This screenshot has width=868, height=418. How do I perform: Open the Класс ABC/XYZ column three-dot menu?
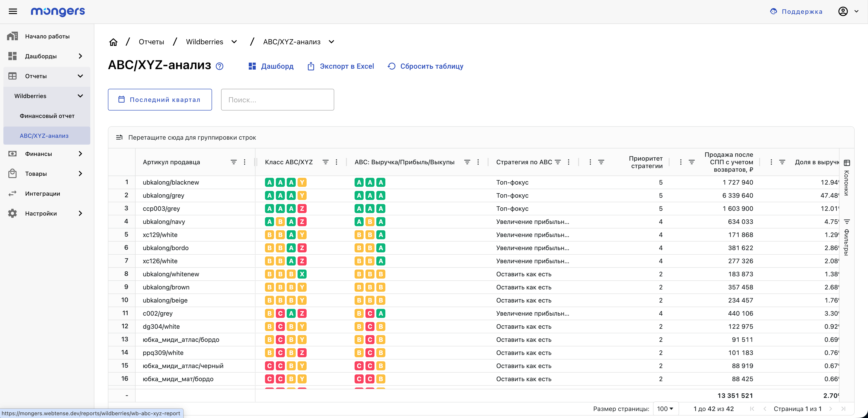click(336, 162)
